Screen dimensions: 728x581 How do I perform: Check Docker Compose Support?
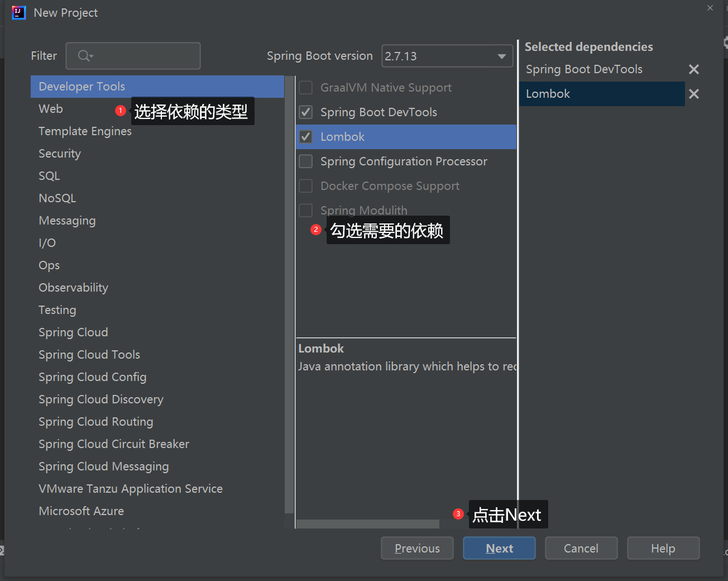pyautogui.click(x=306, y=186)
